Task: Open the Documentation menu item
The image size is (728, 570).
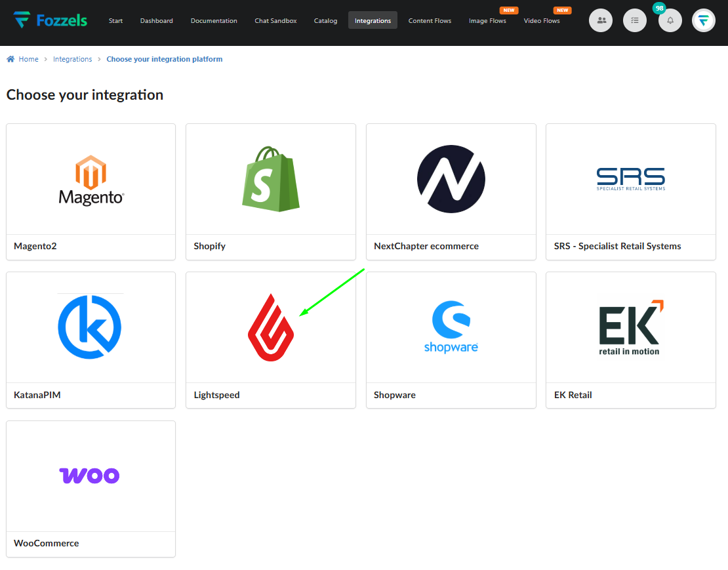Action: click(214, 20)
